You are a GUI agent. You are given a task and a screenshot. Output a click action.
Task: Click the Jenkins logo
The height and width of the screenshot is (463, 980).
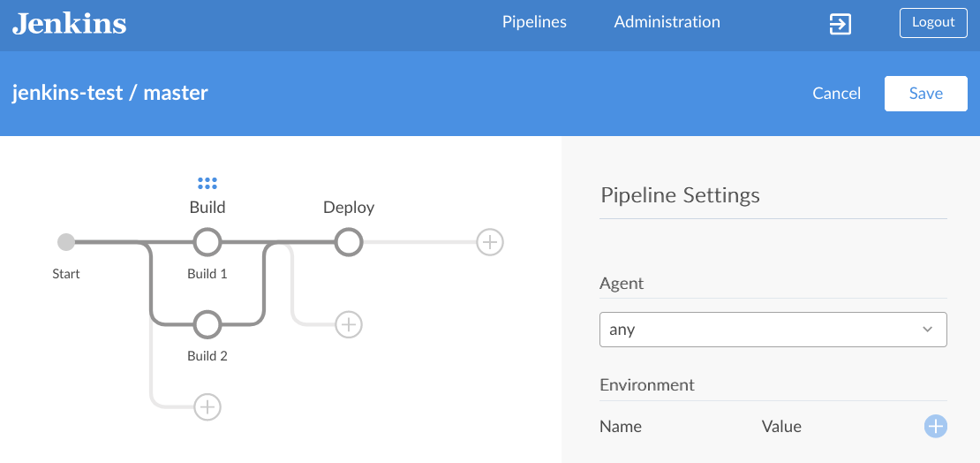tap(70, 23)
